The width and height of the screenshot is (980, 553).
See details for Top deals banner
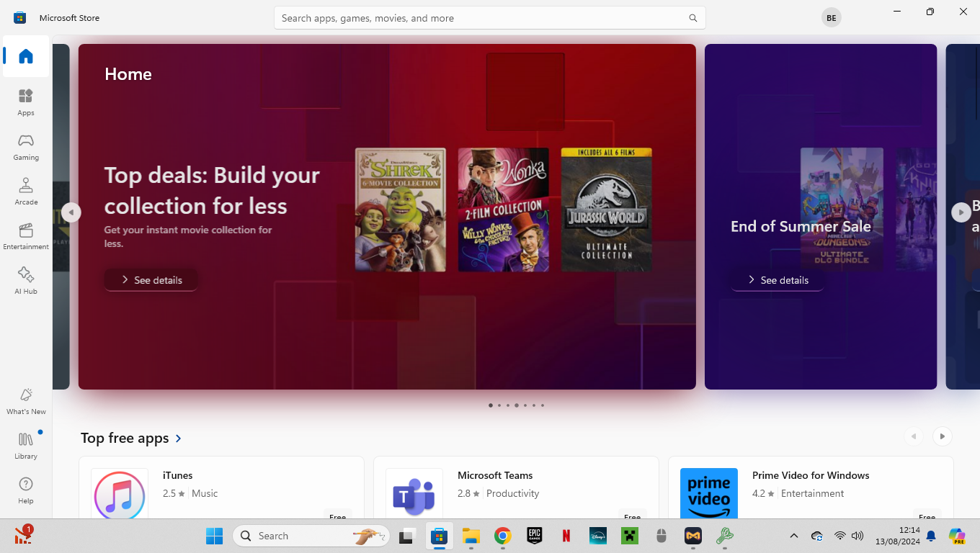coord(151,280)
